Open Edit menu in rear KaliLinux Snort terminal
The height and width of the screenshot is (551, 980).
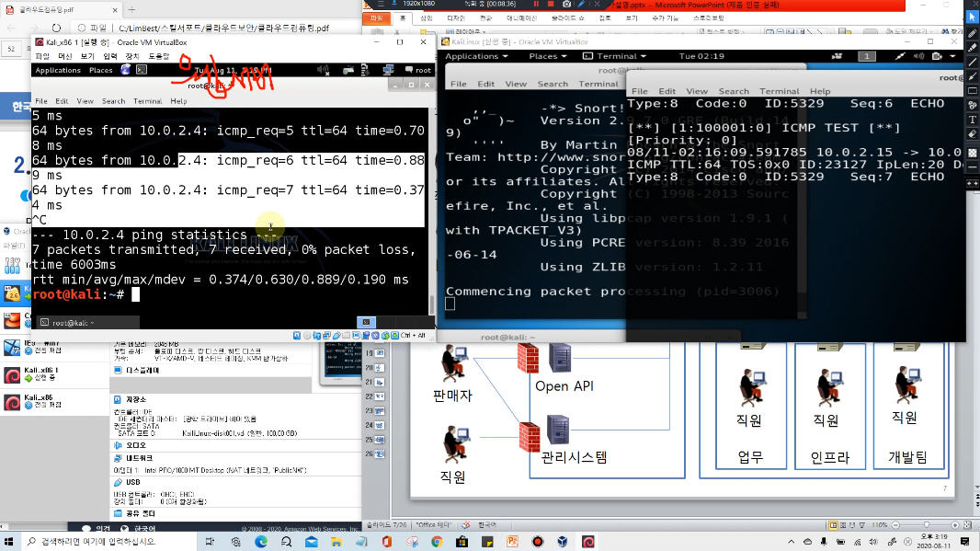pyautogui.click(x=486, y=84)
